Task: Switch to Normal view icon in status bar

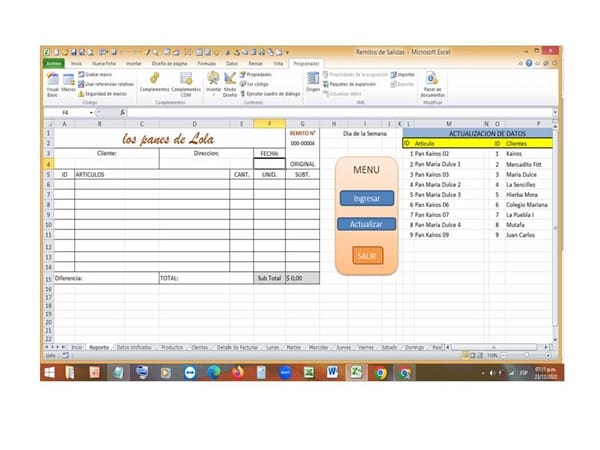Action: 465,356
